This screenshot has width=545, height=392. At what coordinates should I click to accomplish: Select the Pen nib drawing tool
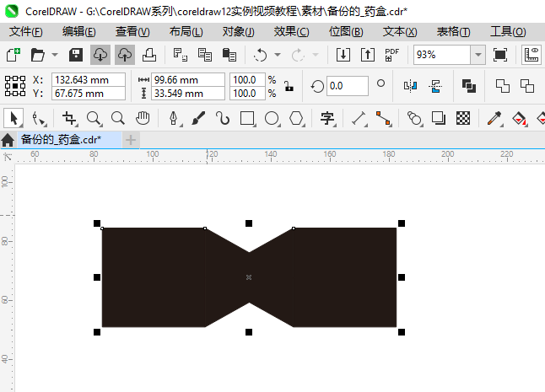click(174, 118)
